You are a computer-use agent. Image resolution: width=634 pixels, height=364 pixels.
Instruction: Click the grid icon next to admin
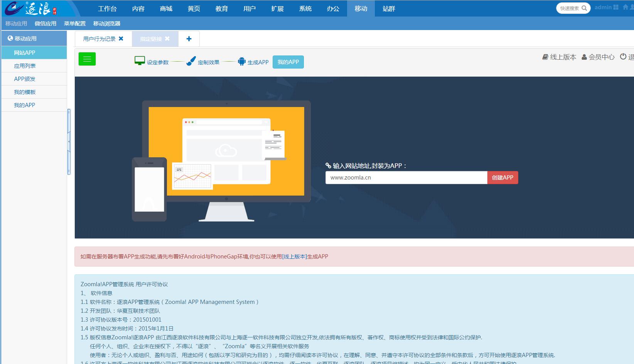(x=616, y=7)
